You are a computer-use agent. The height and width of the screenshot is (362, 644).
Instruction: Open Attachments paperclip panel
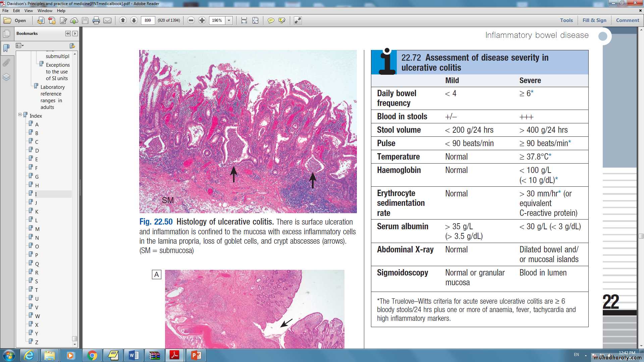click(x=6, y=62)
